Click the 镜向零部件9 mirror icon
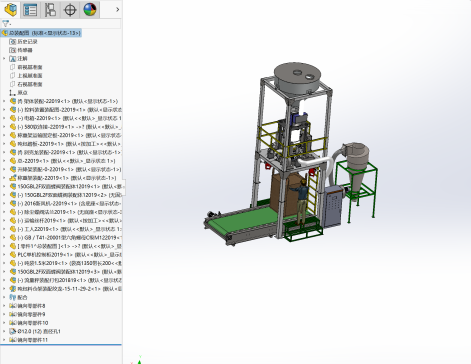This screenshot has height=364, width=471. [x=13, y=314]
